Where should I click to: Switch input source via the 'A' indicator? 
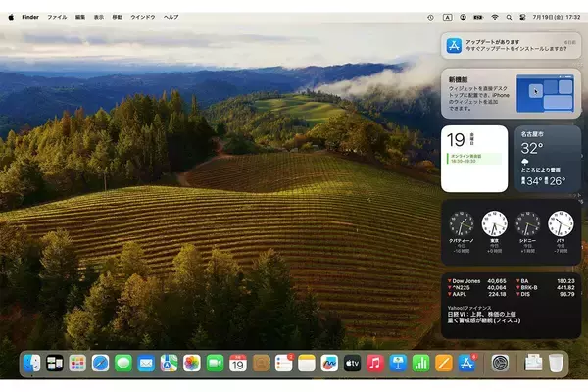(448, 17)
